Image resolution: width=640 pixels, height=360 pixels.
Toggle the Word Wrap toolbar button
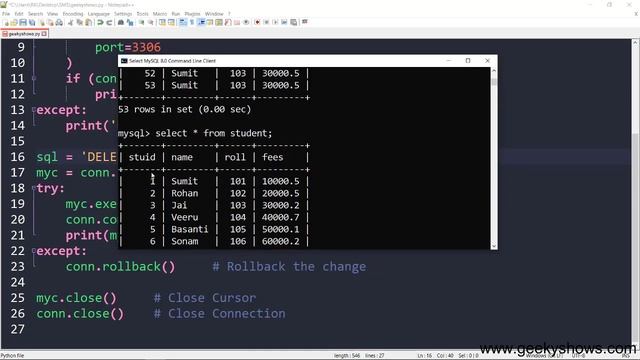tap(182, 22)
